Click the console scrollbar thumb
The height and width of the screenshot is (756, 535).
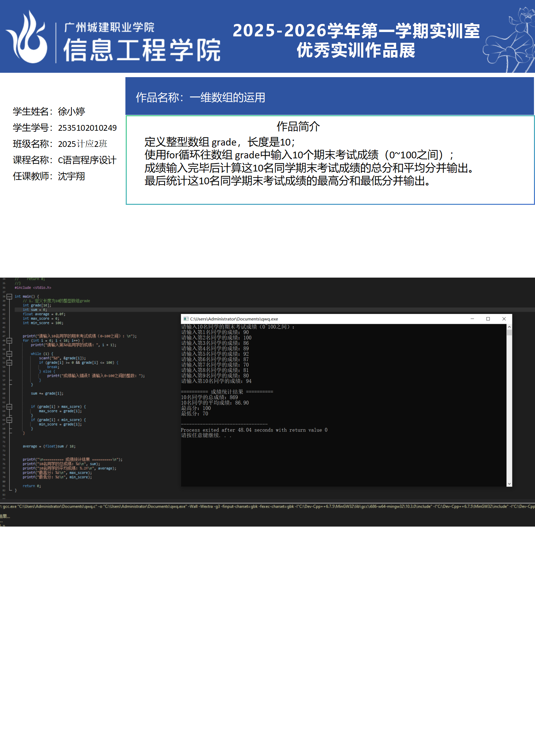(x=509, y=333)
